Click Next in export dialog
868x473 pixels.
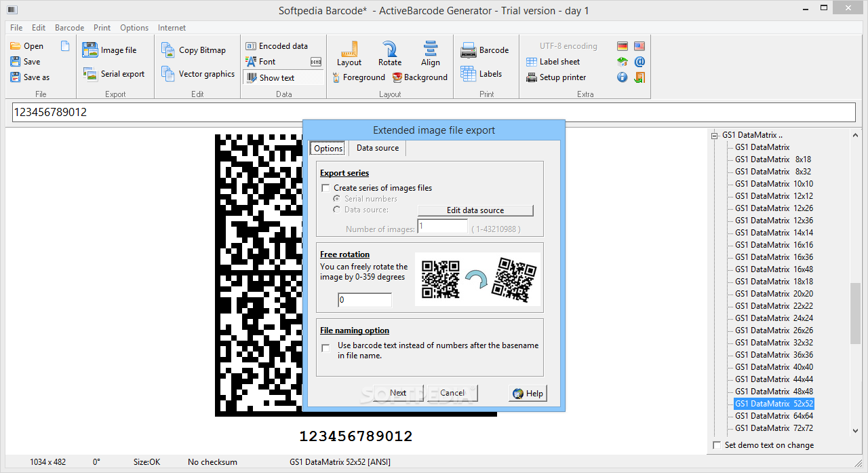398,393
